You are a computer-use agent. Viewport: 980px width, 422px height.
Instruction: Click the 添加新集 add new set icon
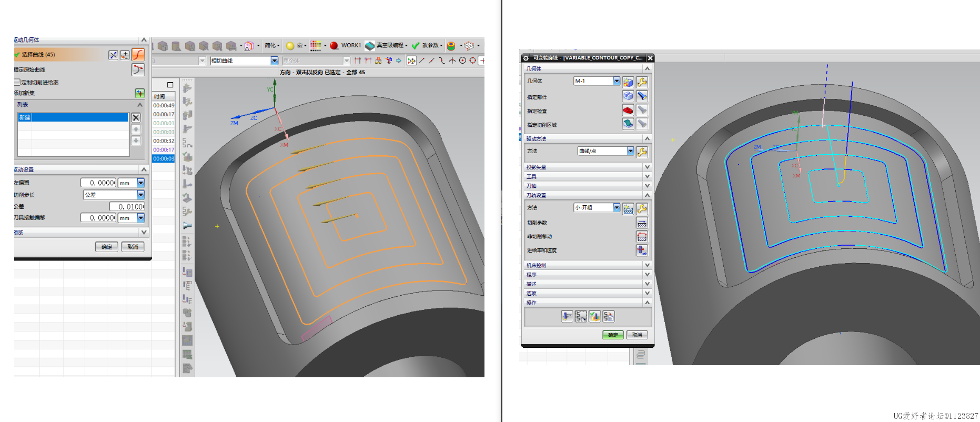click(139, 93)
